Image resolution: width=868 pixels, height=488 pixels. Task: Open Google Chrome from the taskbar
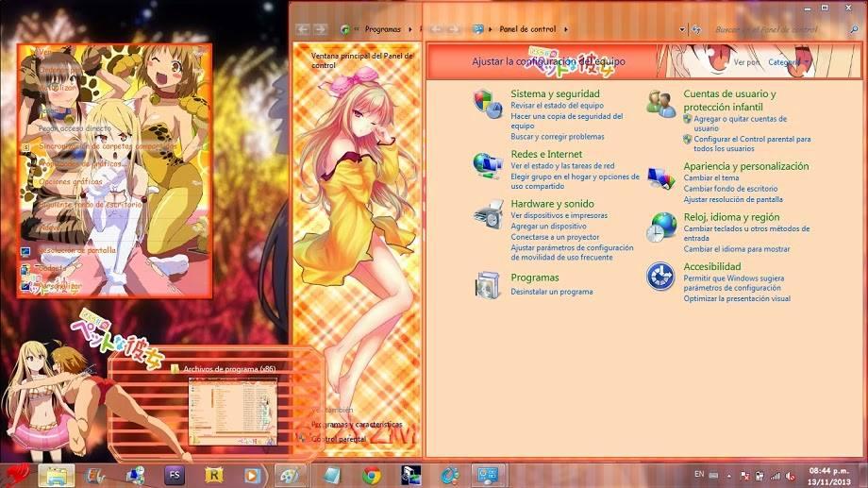(372, 476)
